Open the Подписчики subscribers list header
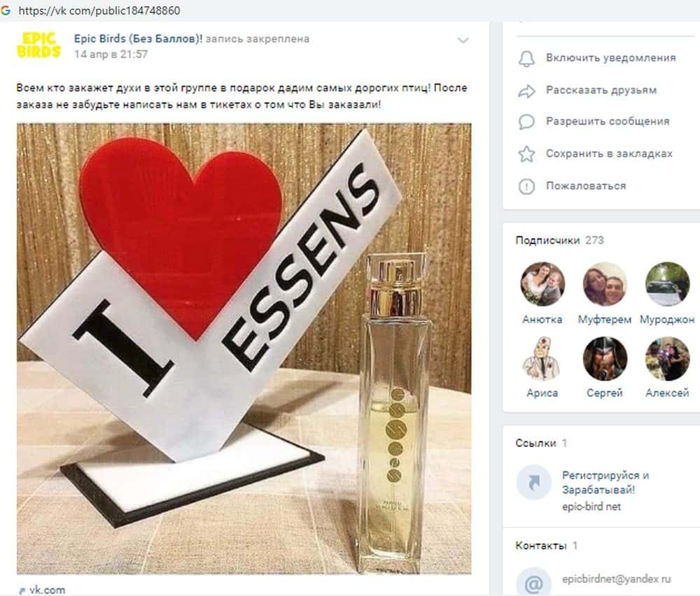The width and height of the screenshot is (700, 596). [547, 241]
